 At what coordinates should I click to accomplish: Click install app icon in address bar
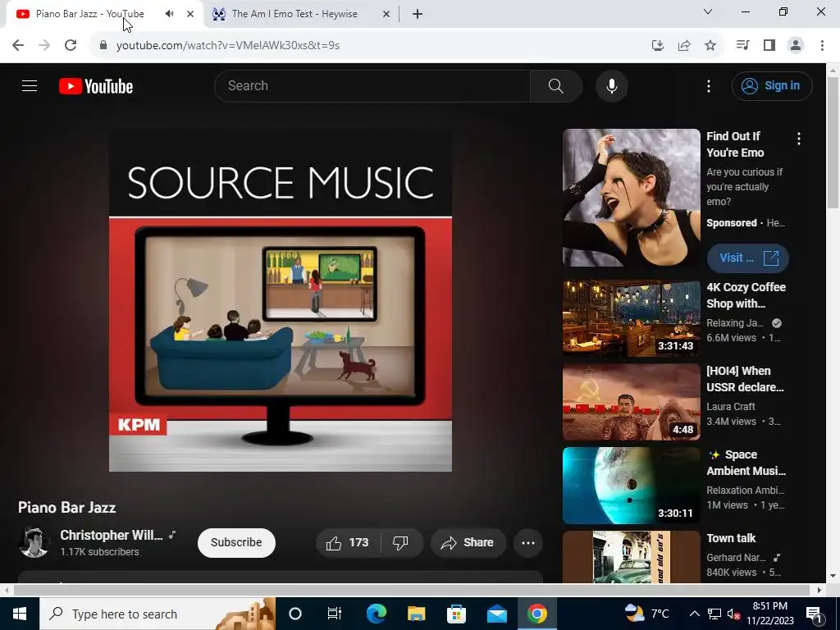point(658,45)
